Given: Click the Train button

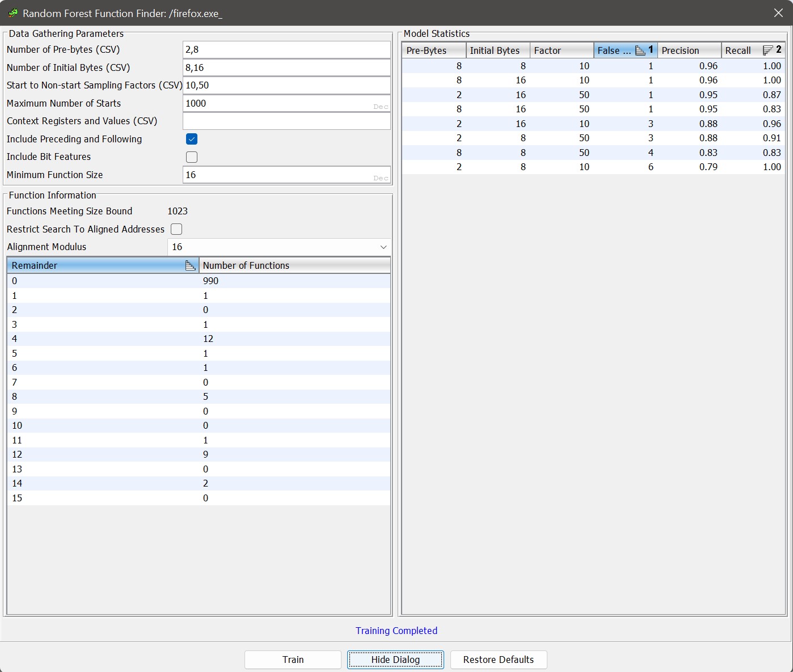Looking at the screenshot, I should (293, 660).
